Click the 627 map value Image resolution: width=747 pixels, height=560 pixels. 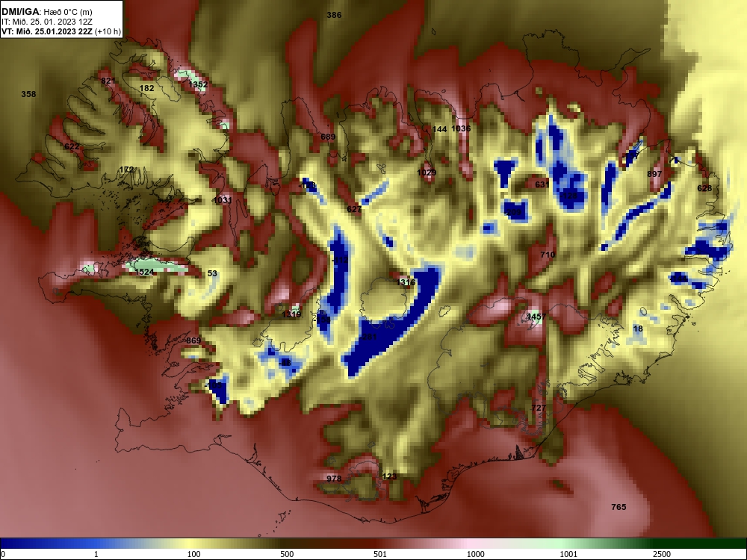354,209
